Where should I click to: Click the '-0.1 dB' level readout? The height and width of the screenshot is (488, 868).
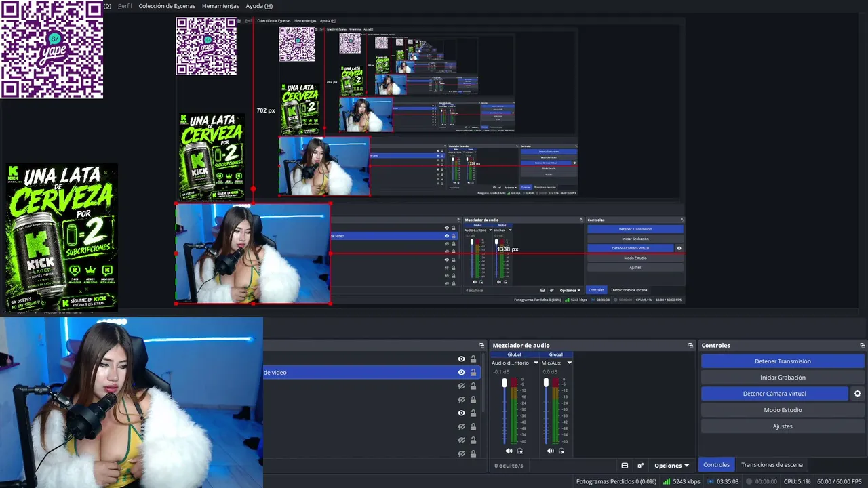pyautogui.click(x=502, y=372)
